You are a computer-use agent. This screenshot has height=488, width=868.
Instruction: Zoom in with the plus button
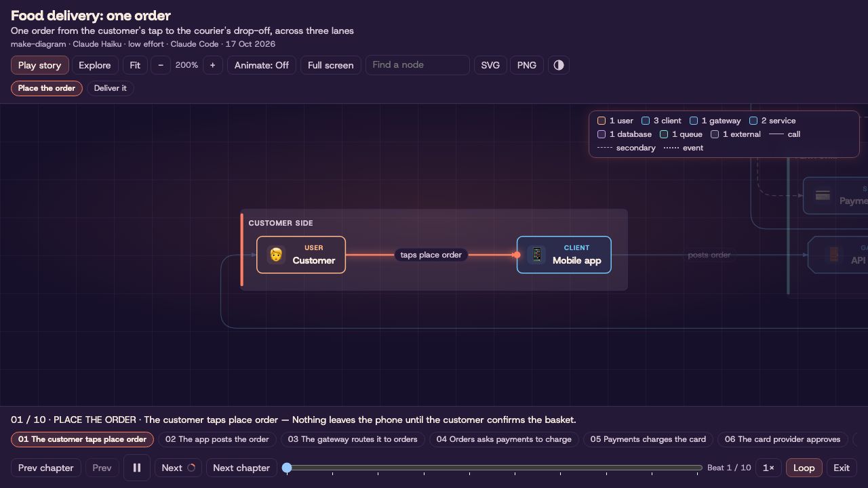212,65
